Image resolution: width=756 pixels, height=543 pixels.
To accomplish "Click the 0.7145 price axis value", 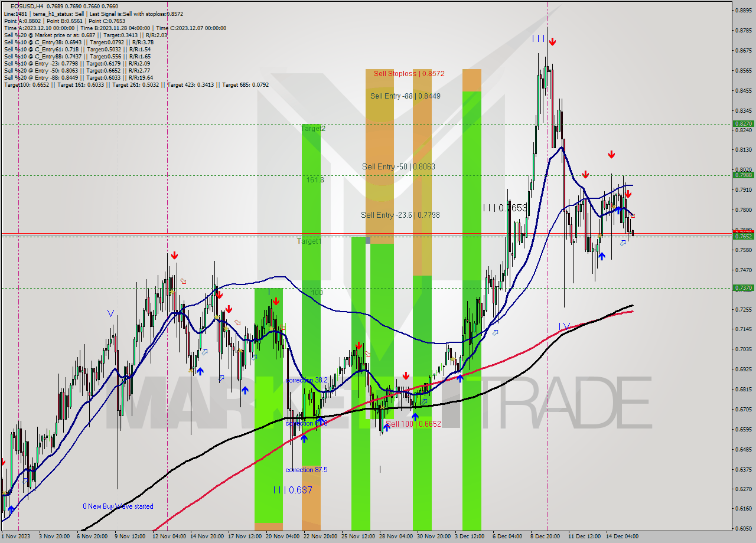I will [x=743, y=329].
